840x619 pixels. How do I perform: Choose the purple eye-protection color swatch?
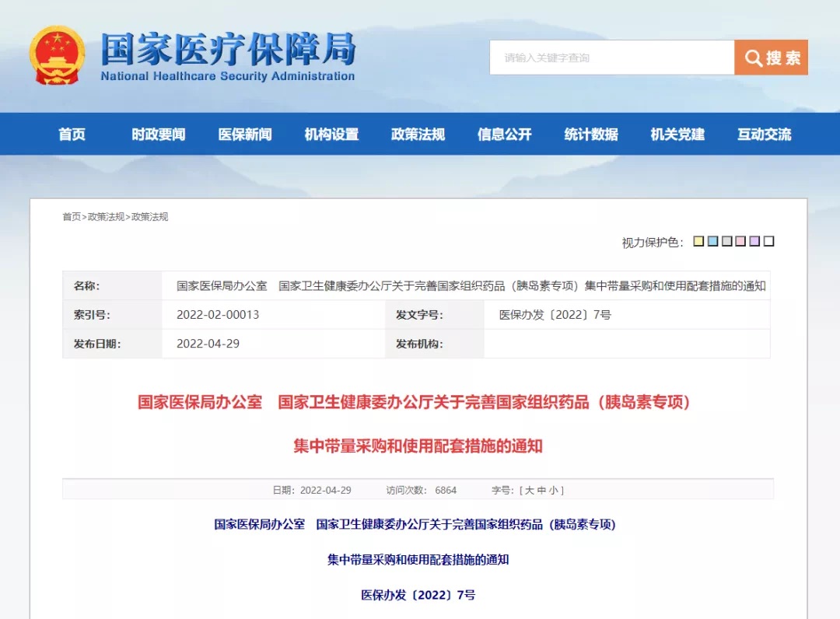tap(754, 241)
